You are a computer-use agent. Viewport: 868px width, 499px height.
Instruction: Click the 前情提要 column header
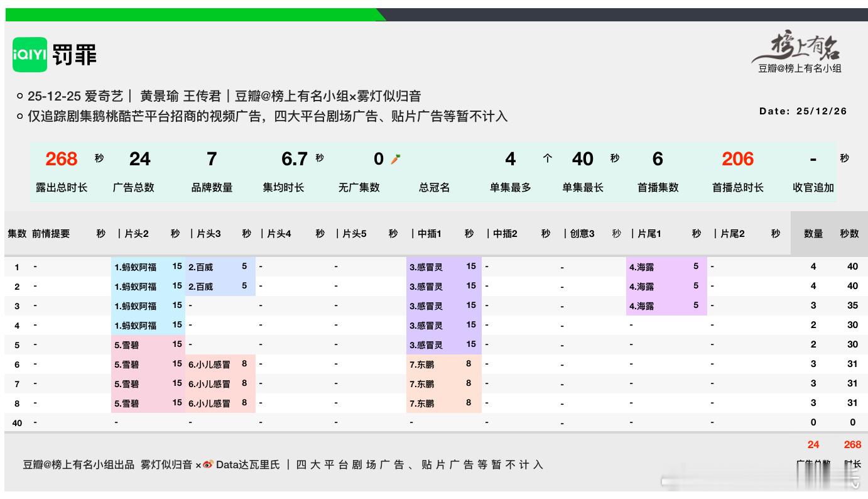coord(51,234)
